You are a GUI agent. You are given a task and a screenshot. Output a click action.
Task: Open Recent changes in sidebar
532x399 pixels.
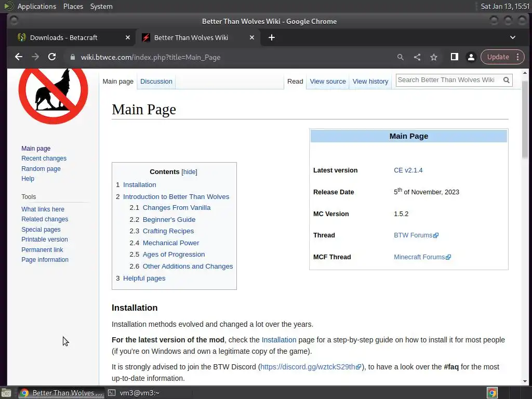[44, 158]
